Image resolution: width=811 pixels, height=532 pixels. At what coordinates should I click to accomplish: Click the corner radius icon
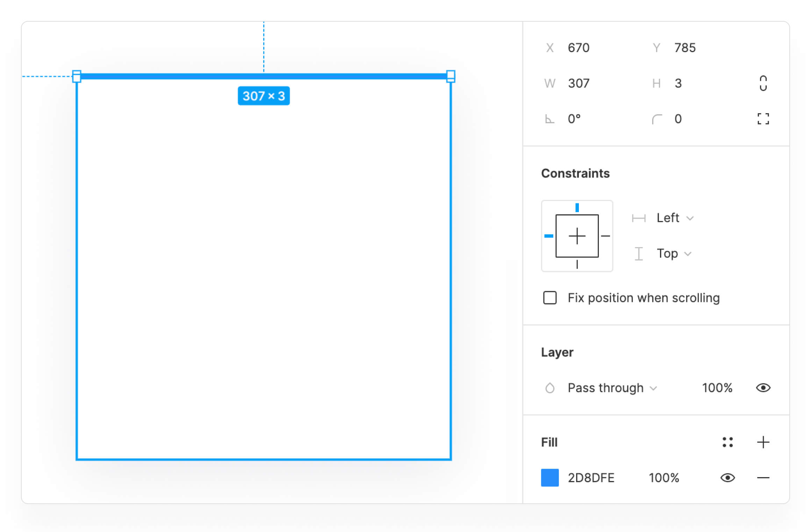(657, 119)
